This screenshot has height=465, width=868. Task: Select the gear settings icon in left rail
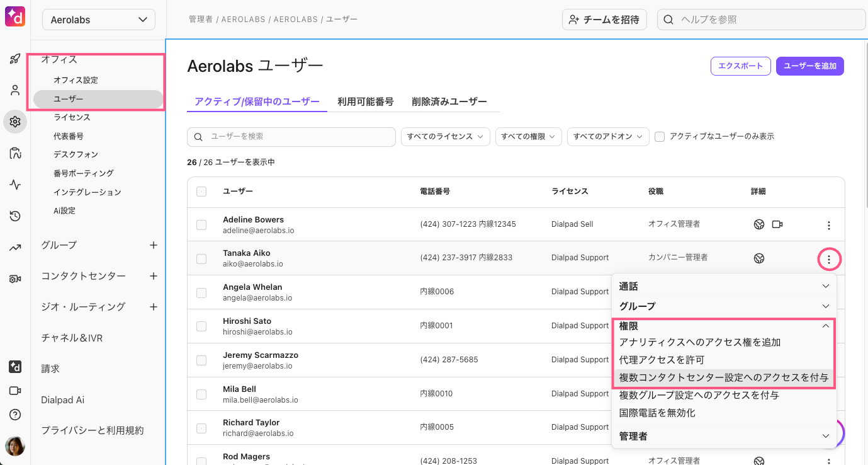pos(15,122)
